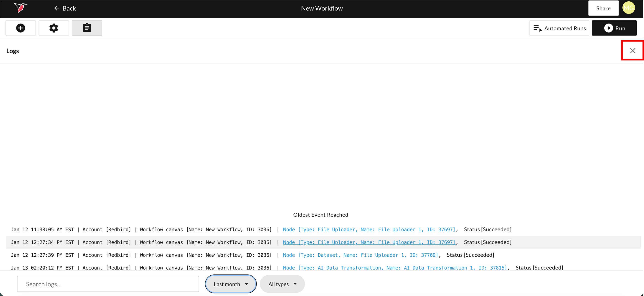Screen dimensions: 644x296
Task: Expand the Last month time range dropdown
Action: click(230, 284)
